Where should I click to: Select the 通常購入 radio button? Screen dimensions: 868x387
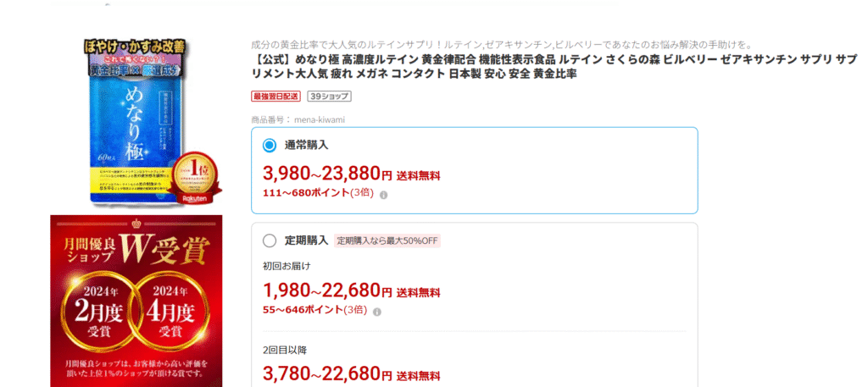click(270, 145)
